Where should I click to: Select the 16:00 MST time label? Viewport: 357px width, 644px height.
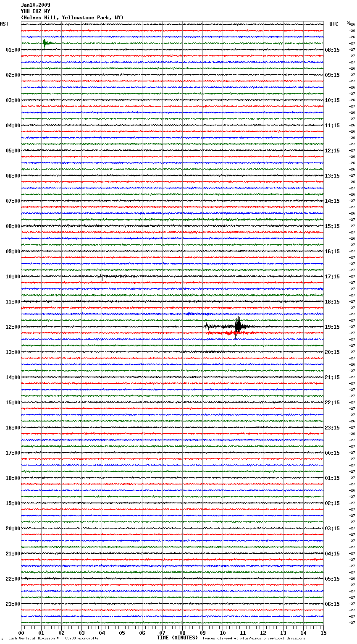pyautogui.click(x=13, y=428)
